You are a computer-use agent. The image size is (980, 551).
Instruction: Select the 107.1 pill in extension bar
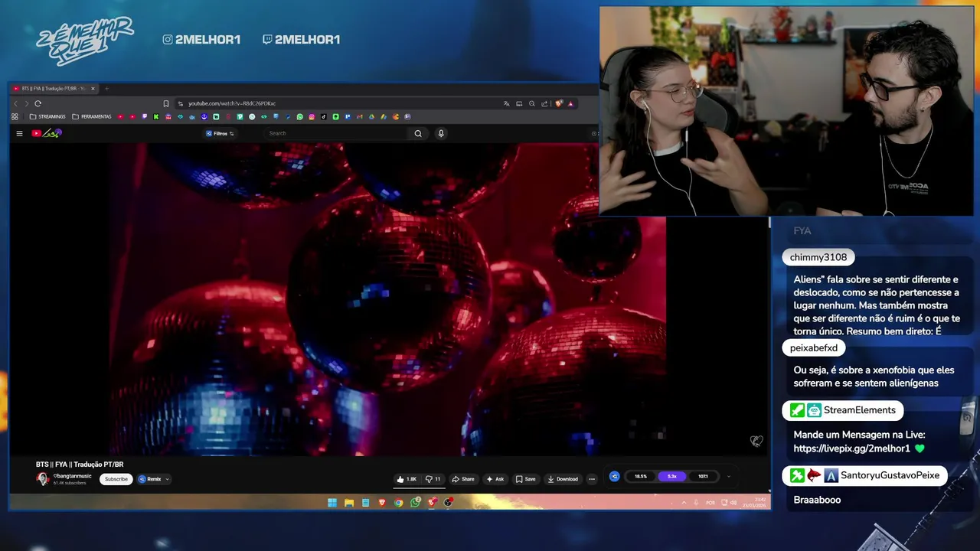703,476
